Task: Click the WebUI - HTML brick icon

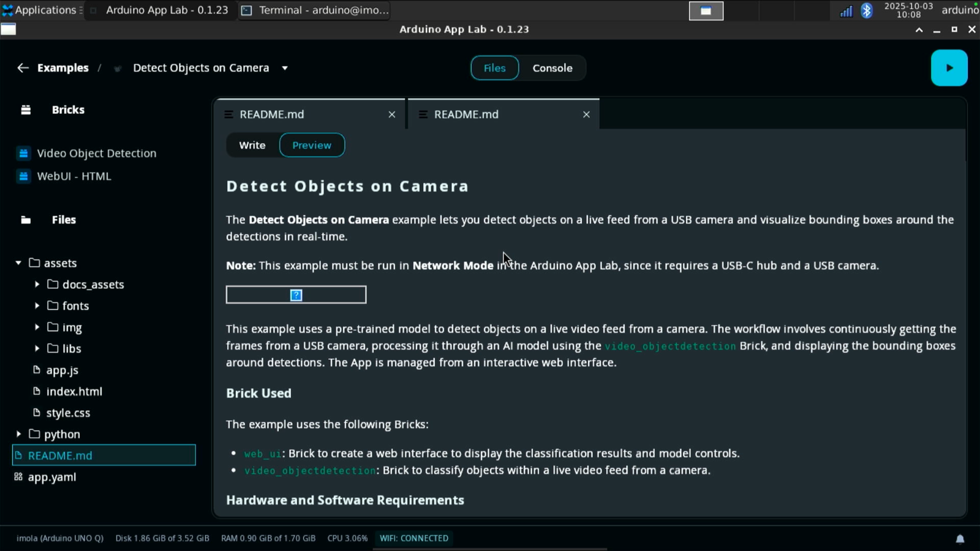Action: [x=23, y=176]
